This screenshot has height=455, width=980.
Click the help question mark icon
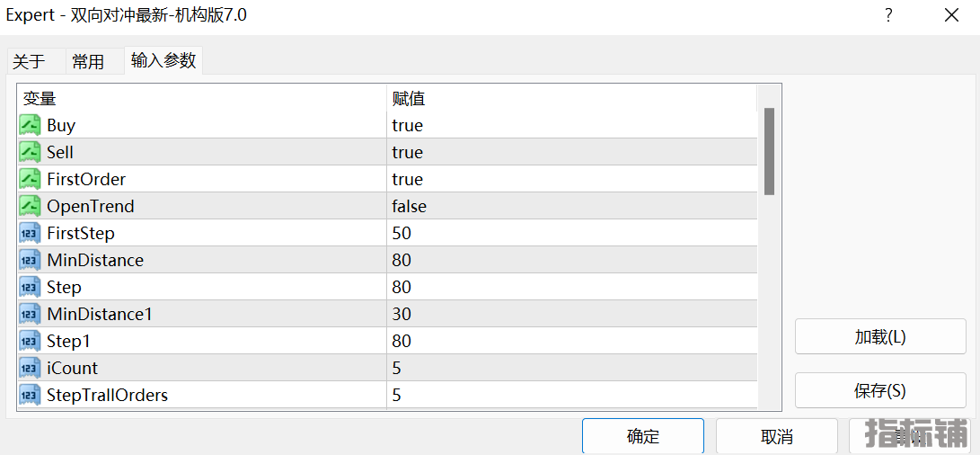pyautogui.click(x=888, y=15)
